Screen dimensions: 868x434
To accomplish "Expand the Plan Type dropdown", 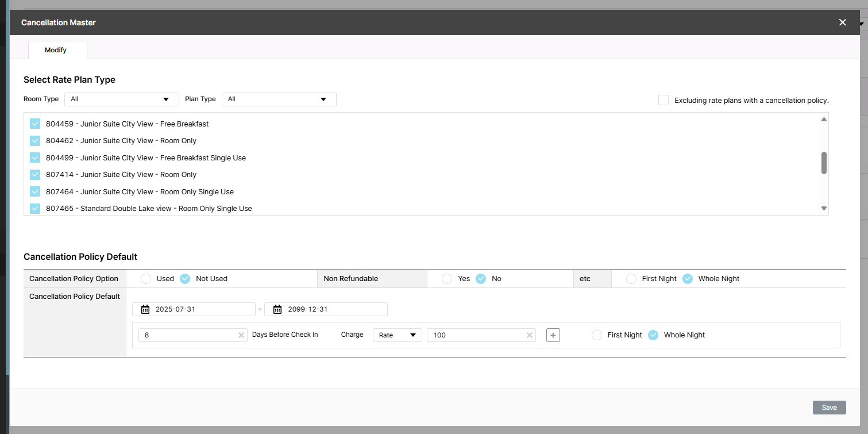I will (279, 99).
